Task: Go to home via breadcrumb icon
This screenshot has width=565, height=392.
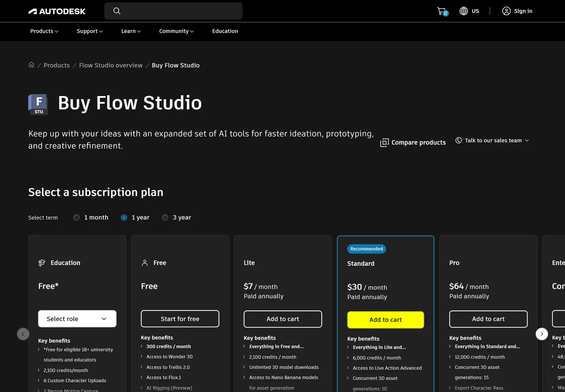Action: click(x=31, y=65)
